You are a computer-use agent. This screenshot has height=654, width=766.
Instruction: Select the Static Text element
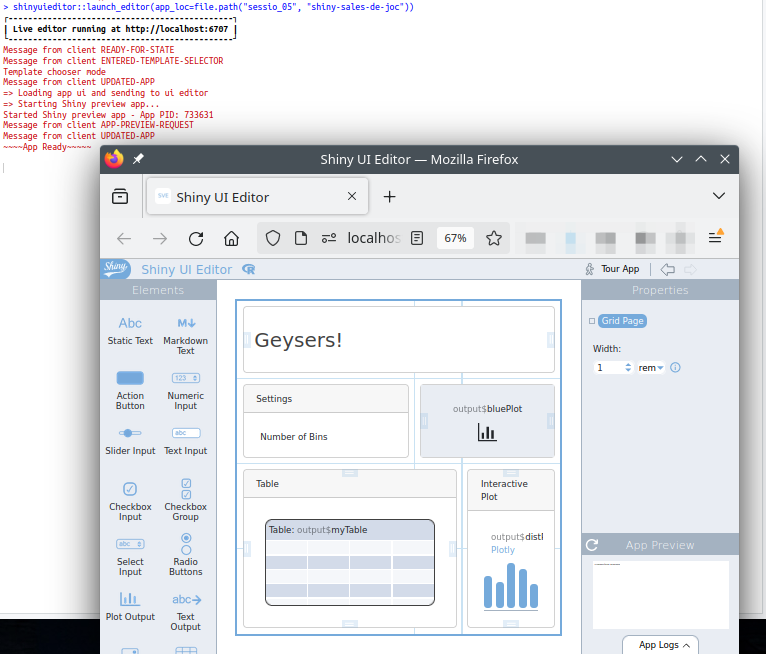pos(130,331)
